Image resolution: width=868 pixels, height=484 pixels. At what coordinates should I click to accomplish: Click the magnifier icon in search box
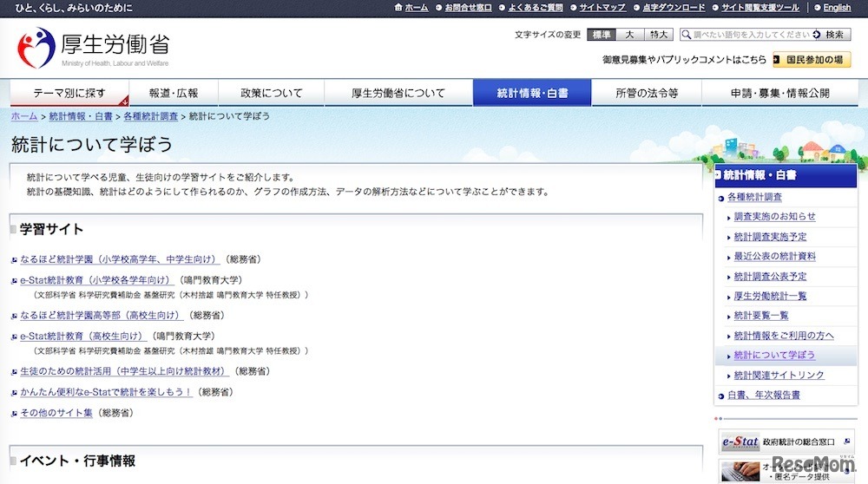click(687, 35)
